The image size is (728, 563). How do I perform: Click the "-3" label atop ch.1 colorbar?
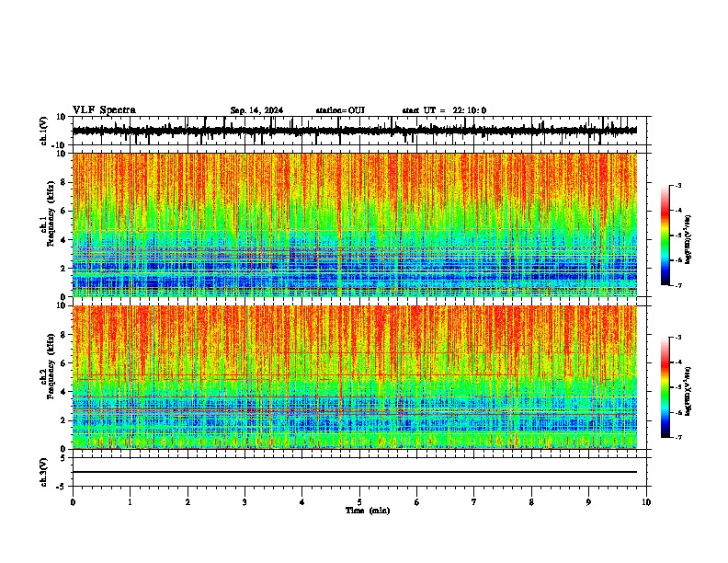pyautogui.click(x=678, y=185)
